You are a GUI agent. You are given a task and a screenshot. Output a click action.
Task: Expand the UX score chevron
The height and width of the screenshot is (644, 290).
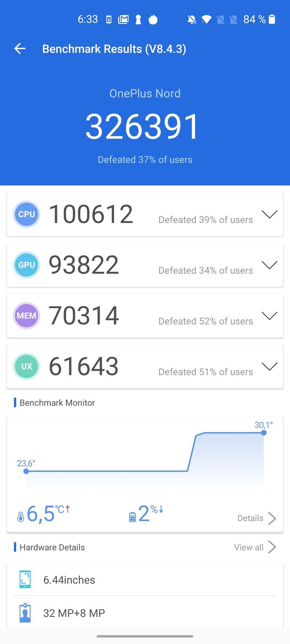(x=269, y=366)
